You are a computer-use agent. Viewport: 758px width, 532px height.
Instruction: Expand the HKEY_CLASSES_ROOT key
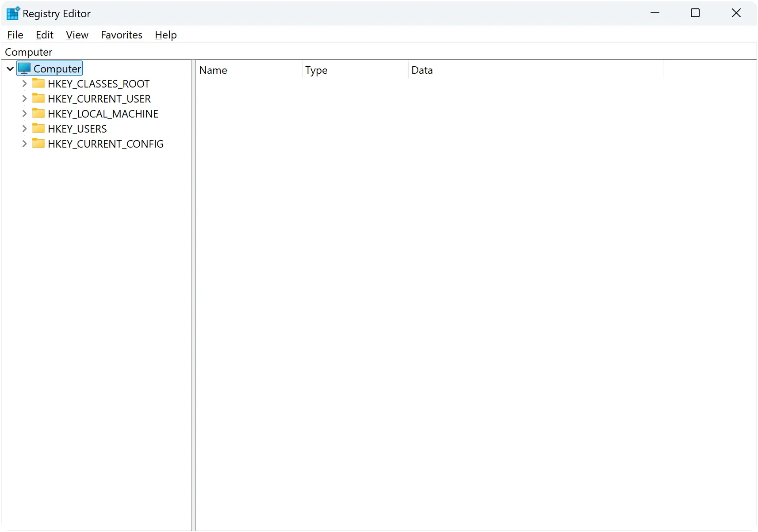(24, 84)
